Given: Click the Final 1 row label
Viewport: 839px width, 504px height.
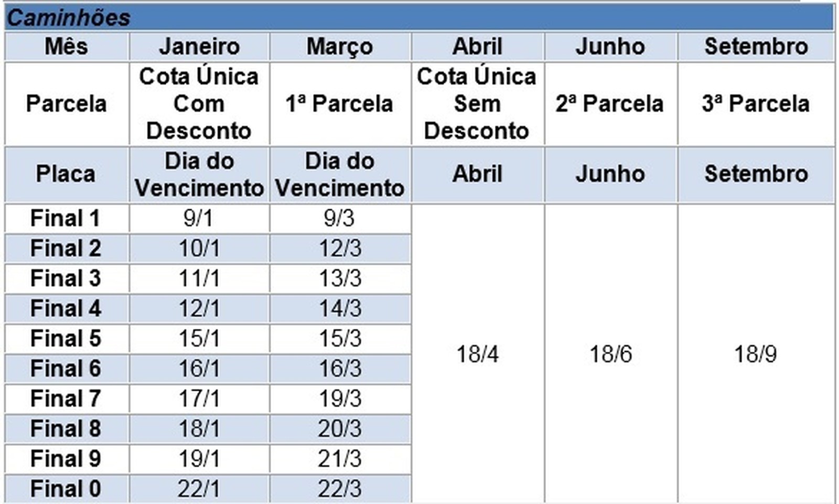Looking at the screenshot, I should coord(66,218).
